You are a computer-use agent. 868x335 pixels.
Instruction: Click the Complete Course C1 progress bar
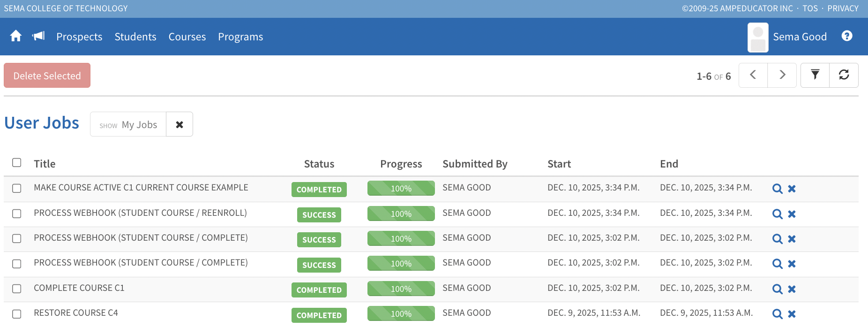pyautogui.click(x=401, y=289)
